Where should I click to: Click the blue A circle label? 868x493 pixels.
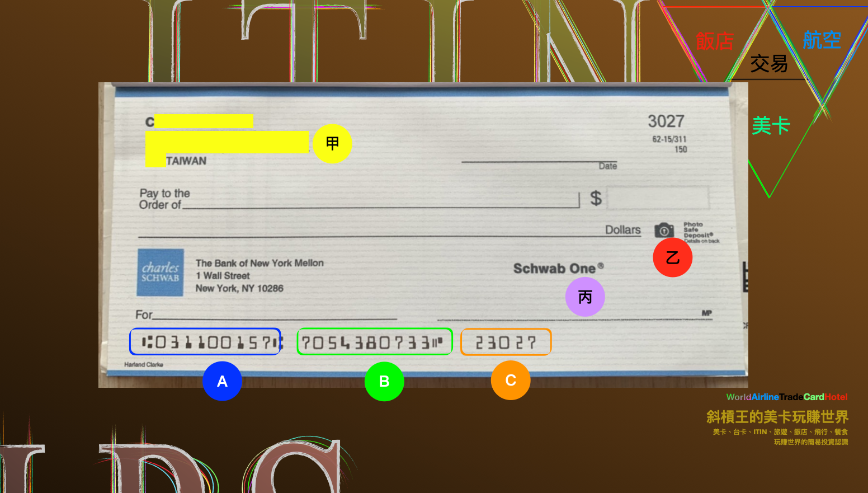click(222, 381)
